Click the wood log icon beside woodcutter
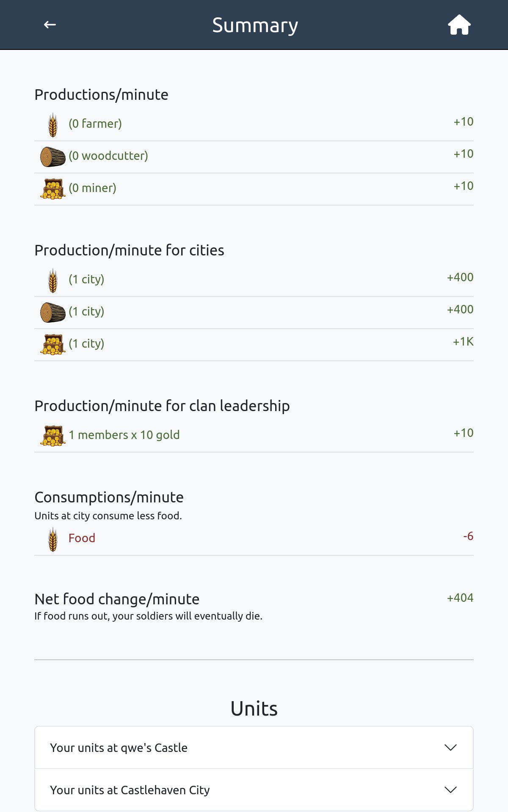Image resolution: width=508 pixels, height=812 pixels. (53, 157)
